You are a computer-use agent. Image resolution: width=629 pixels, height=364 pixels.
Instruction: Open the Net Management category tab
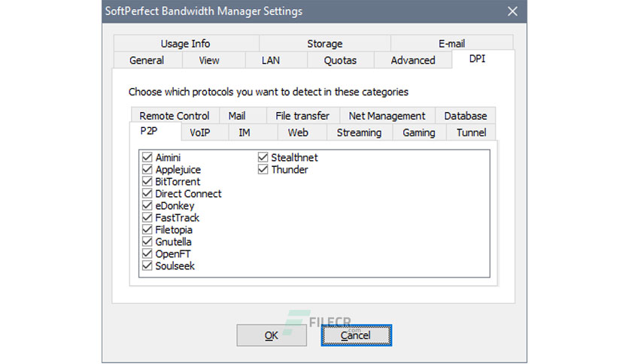[x=387, y=116]
